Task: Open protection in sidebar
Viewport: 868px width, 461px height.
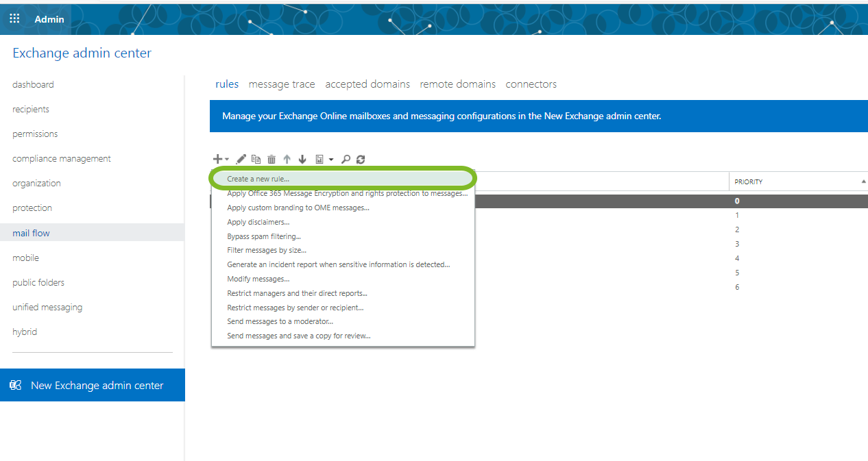Action: point(32,208)
